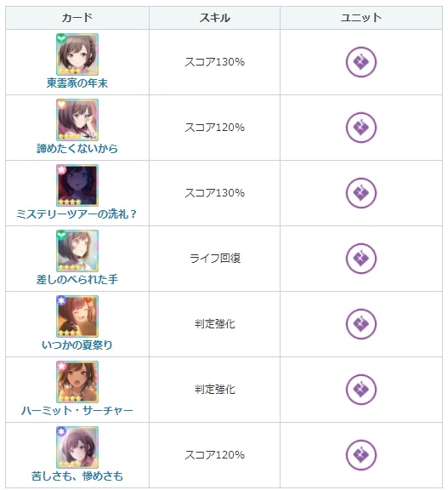Open the ミステリーツアーの洗礼？ card thumbnail
This screenshot has height=490, width=448.
coord(77,185)
